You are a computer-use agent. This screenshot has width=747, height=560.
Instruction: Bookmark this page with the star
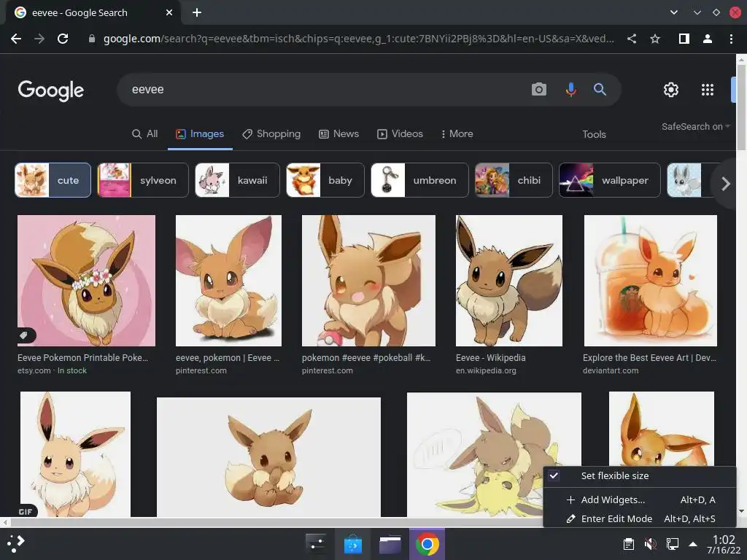click(655, 39)
